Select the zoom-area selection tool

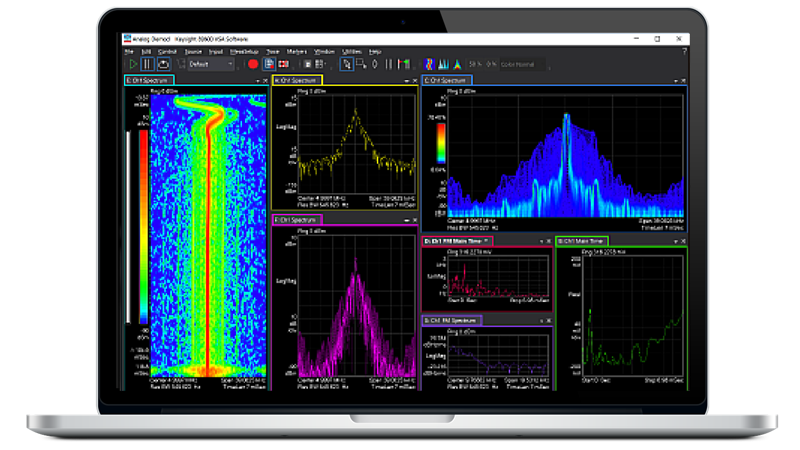pos(361,64)
